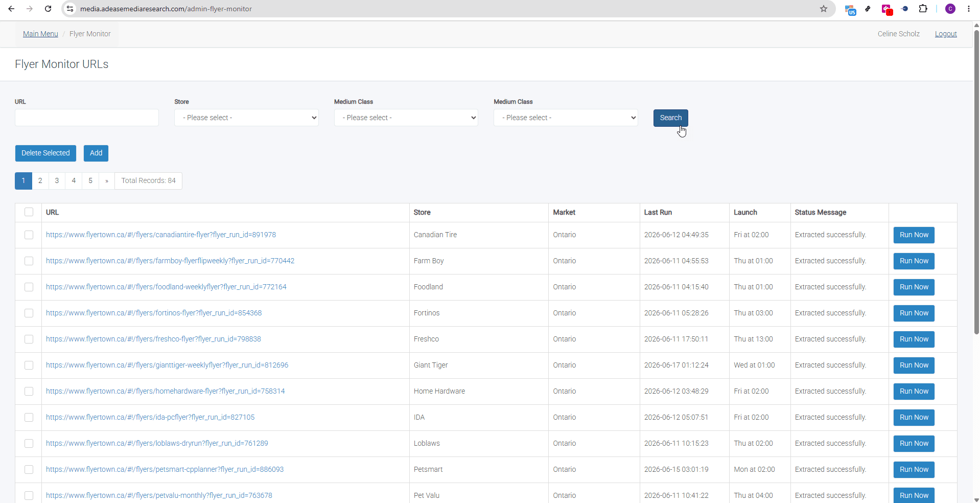Open the dark blue round extension icon
Image resolution: width=980 pixels, height=503 pixels.
(x=904, y=9)
